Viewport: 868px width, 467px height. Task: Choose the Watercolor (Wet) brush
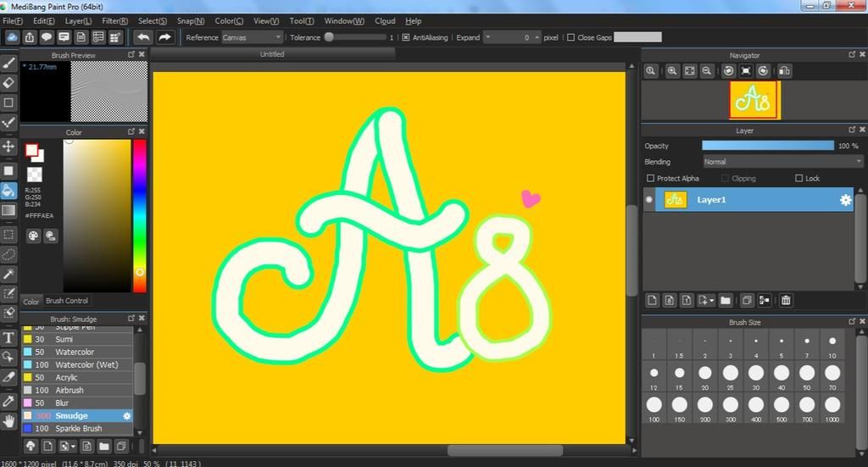click(x=86, y=364)
